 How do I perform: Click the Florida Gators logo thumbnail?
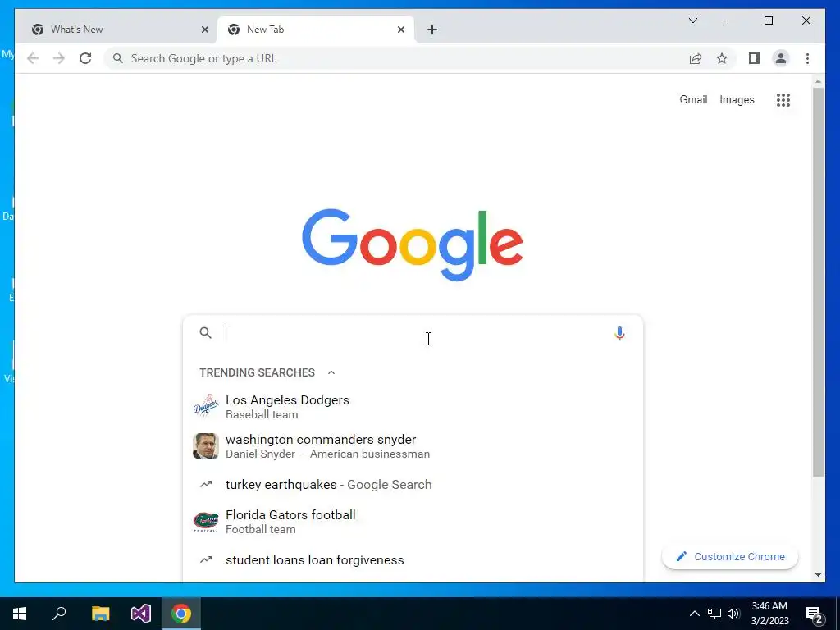coord(206,521)
